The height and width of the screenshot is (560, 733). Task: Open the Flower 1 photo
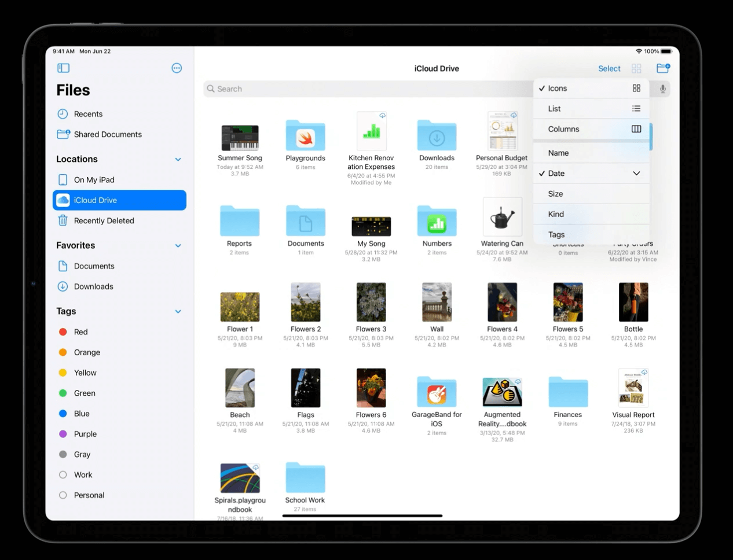click(240, 307)
